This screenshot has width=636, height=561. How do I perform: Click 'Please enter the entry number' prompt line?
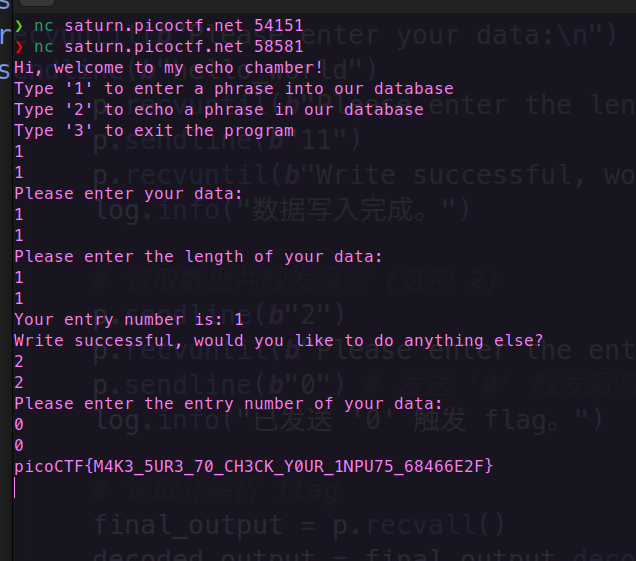click(228, 404)
